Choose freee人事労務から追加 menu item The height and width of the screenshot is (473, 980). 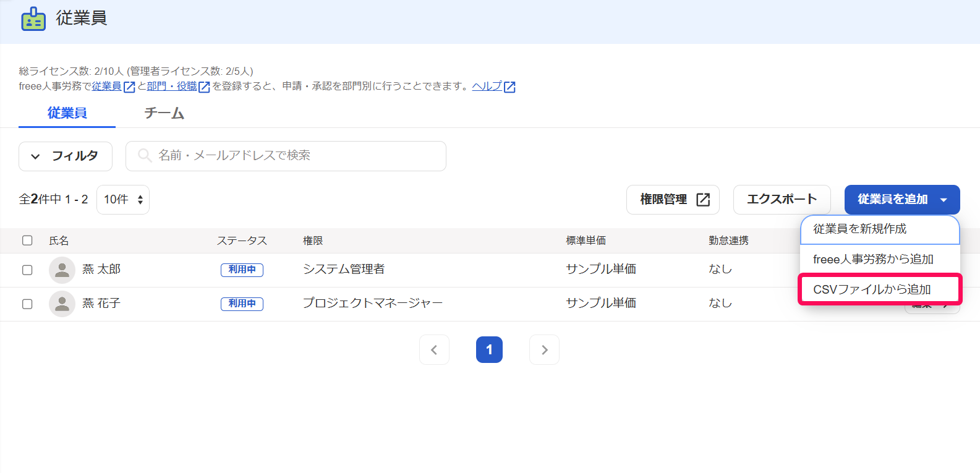tap(880, 260)
